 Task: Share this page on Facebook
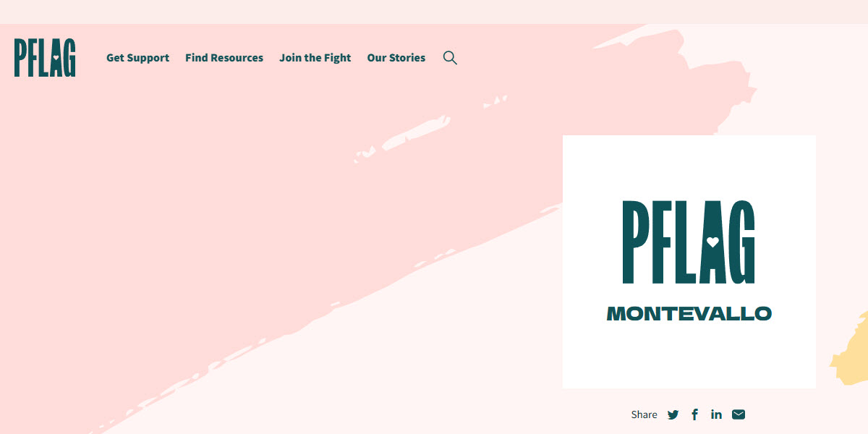coord(695,414)
